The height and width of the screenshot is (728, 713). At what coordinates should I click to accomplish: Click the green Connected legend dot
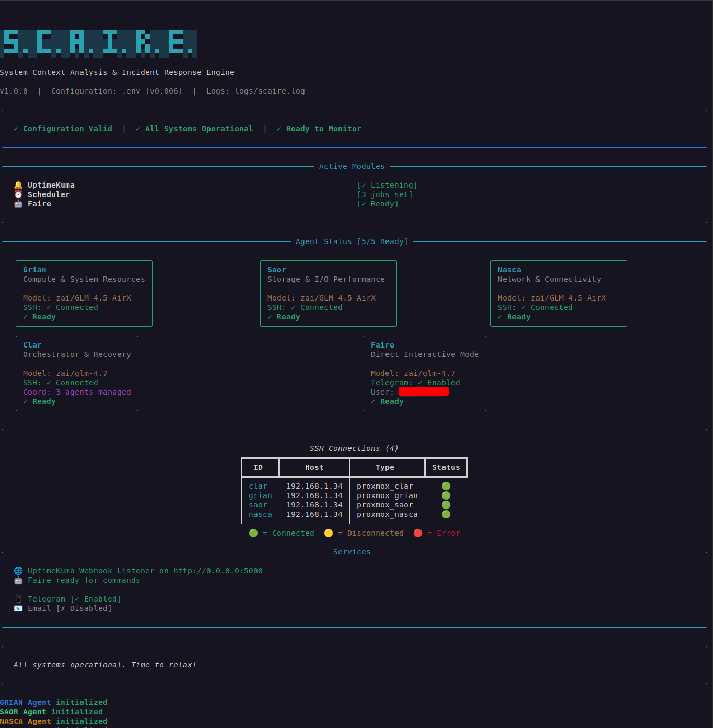[253, 533]
